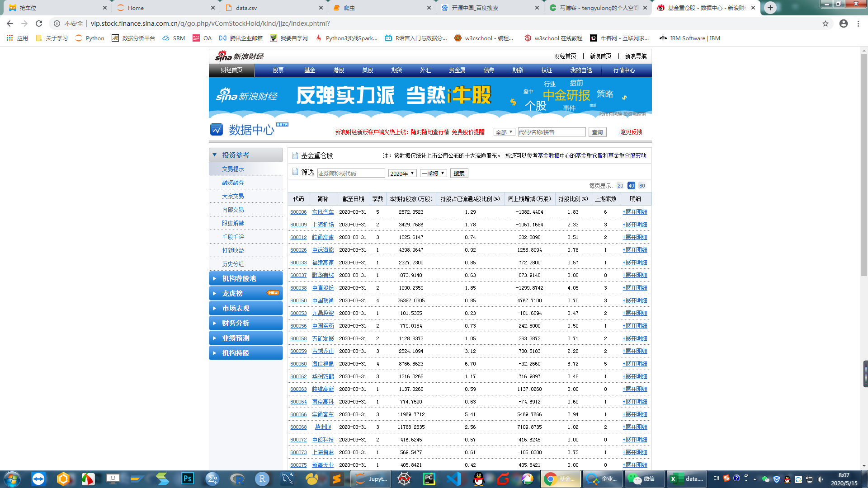This screenshot has width=868, height=488.
Task: Select 基金 in the blue navigation bar
Action: click(310, 70)
